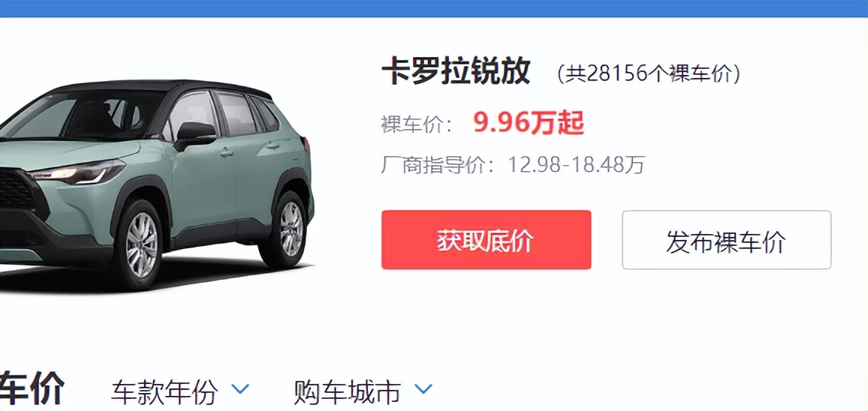Click the green car thumbnail image
Viewport: 868px width, 411px height.
coord(157,185)
